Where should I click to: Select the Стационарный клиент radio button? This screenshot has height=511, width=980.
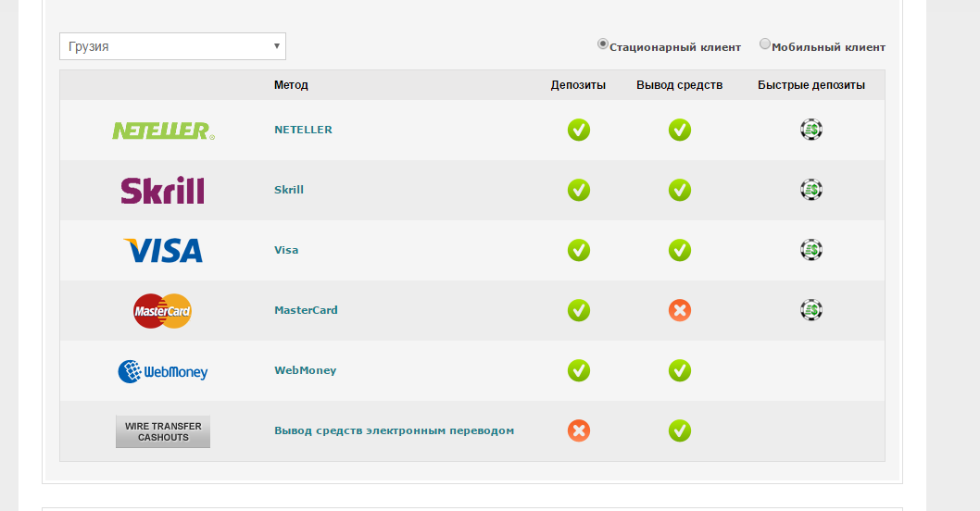pos(603,44)
